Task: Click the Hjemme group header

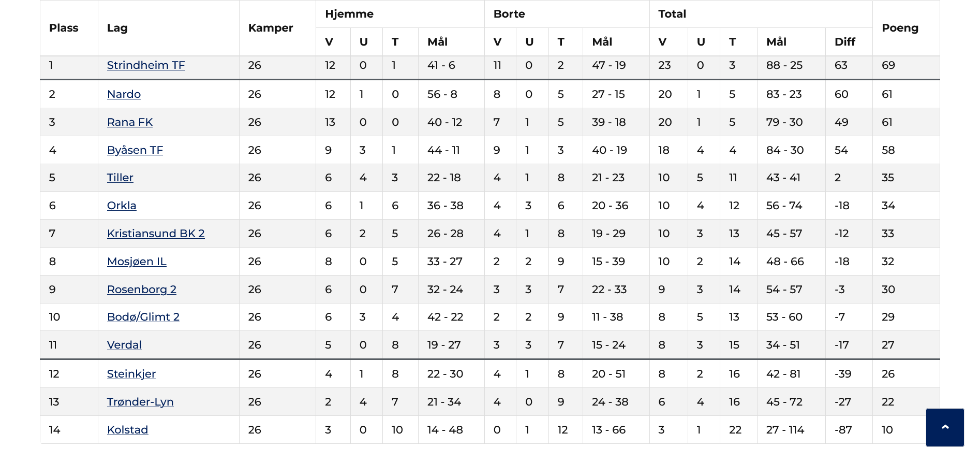Action: coord(349,14)
